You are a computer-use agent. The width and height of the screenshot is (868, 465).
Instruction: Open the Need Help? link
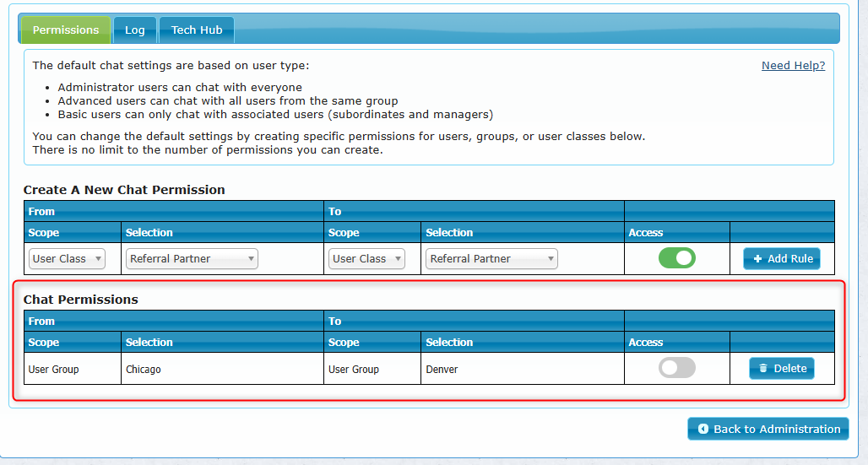(x=793, y=66)
